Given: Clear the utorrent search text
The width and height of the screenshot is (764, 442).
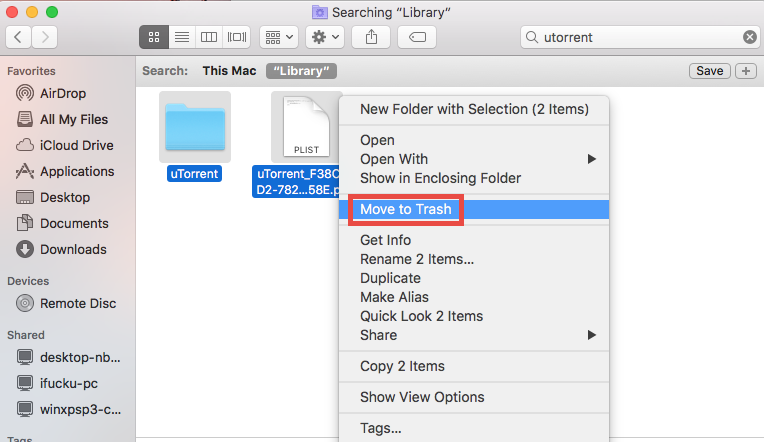Looking at the screenshot, I should [x=750, y=37].
